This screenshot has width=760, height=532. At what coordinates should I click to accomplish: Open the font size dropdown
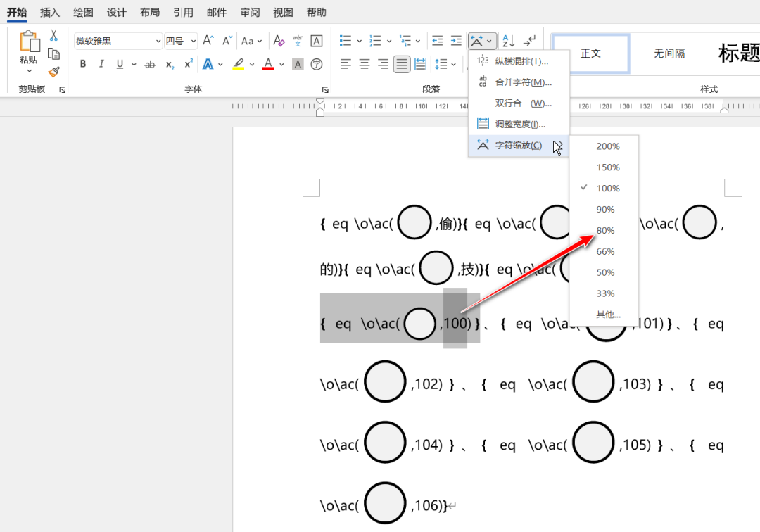pos(191,40)
